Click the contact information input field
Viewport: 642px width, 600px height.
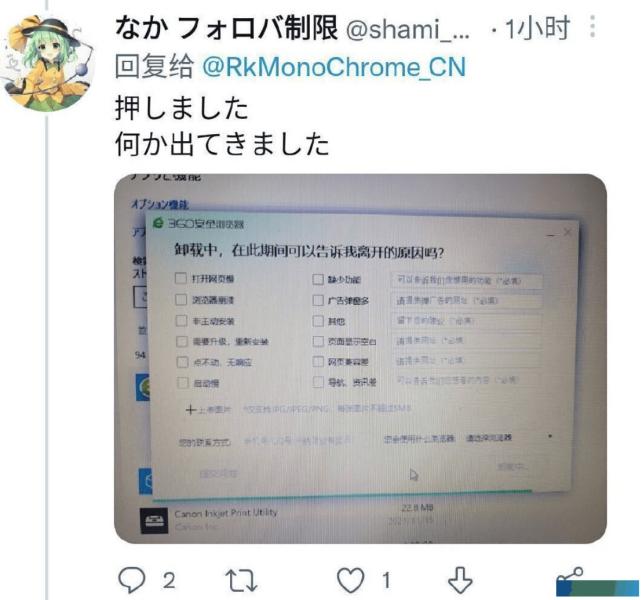click(x=299, y=441)
